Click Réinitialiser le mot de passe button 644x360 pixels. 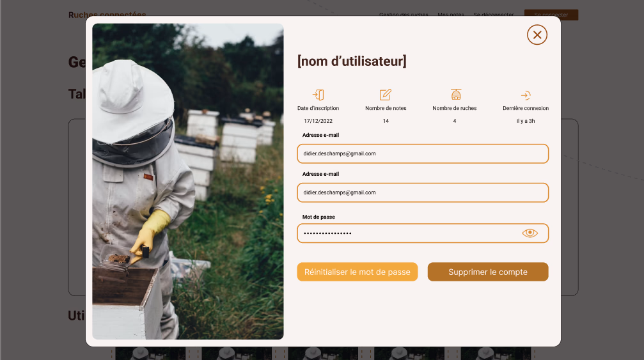(x=357, y=272)
